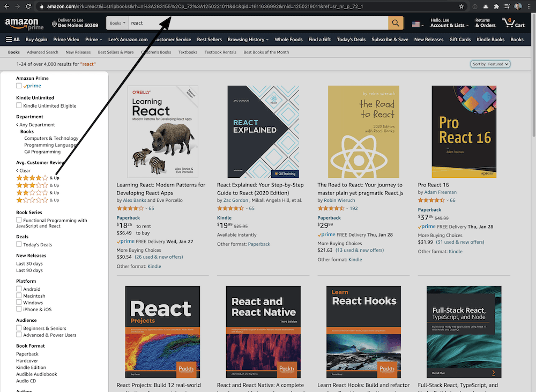
Task: Open the Books search category dropdown
Action: [x=116, y=23]
